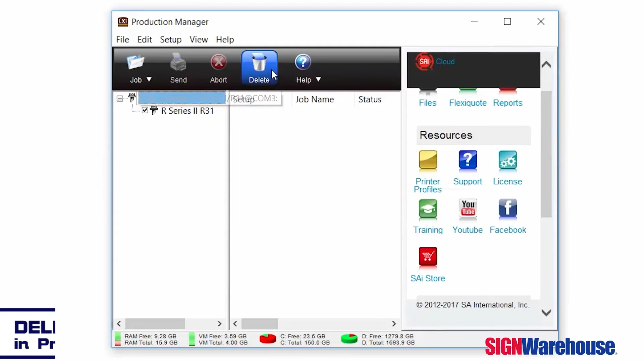
Task: Click the job list horizontal scrollbar thumb
Action: 260,324
